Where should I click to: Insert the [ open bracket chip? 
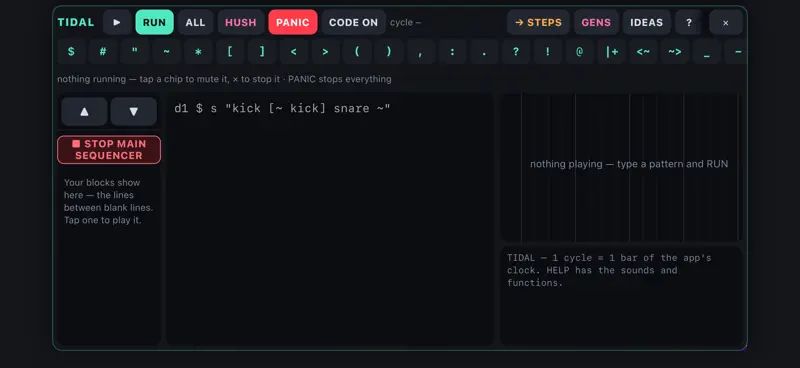click(230, 52)
